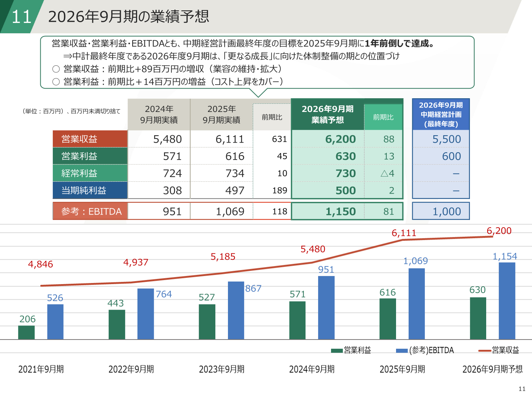Click the 中期経営計画(最終年度) column header

click(x=441, y=115)
